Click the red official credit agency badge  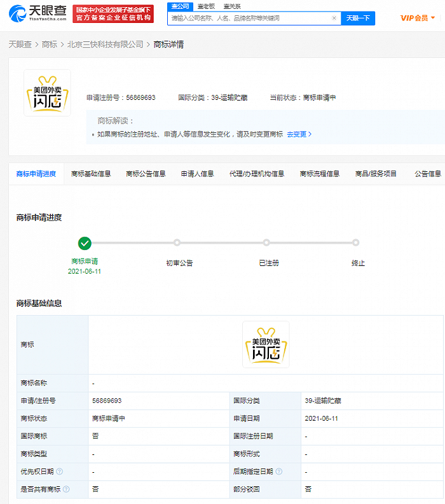tap(113, 14)
